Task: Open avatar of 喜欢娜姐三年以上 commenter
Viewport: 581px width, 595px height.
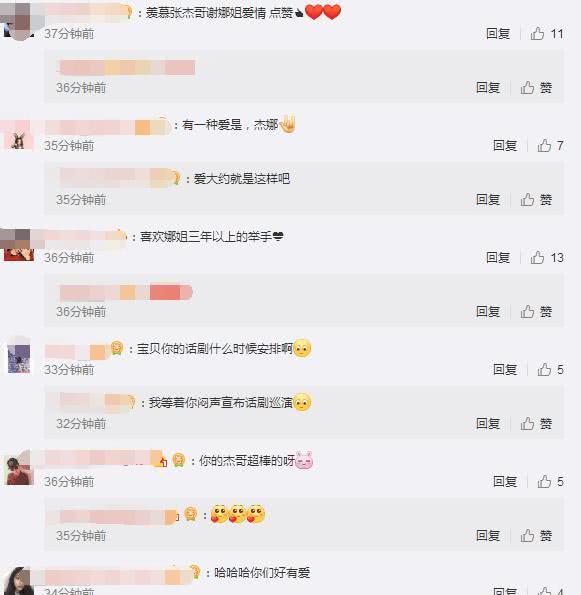Action: (18, 247)
